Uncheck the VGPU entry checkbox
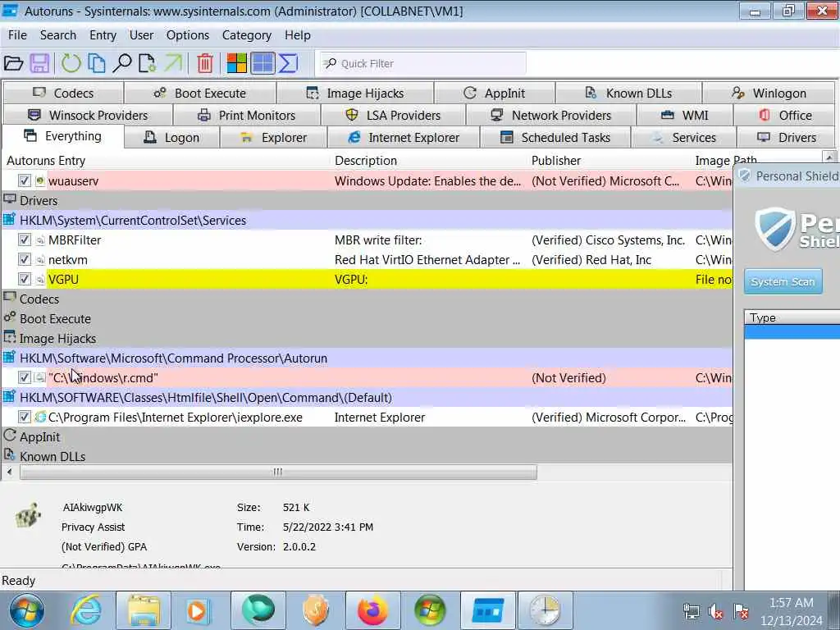840x630 pixels. (x=24, y=279)
